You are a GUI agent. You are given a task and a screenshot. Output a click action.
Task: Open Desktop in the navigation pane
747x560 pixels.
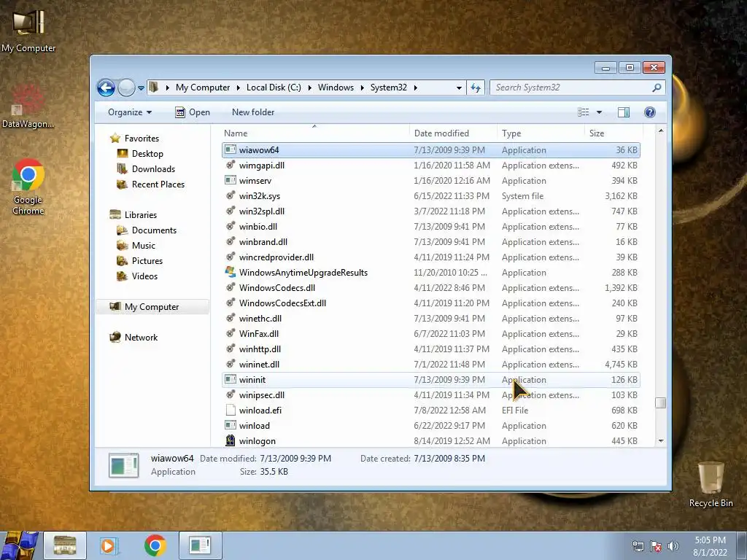(140, 154)
